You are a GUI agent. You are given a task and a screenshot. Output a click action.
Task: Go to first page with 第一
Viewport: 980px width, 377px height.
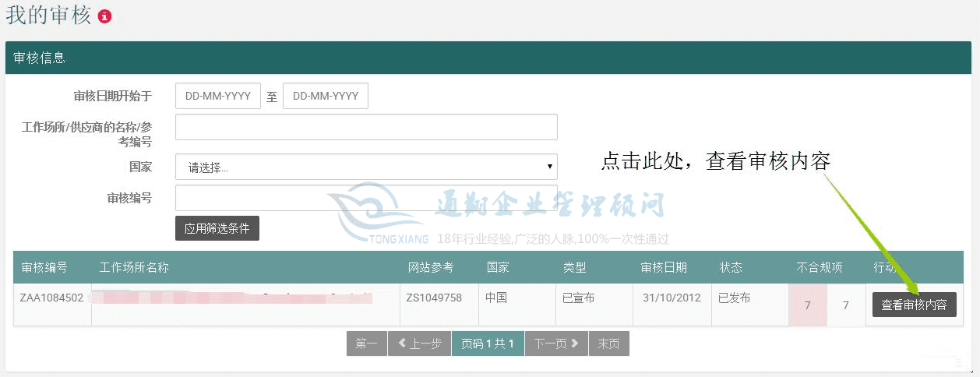[366, 344]
